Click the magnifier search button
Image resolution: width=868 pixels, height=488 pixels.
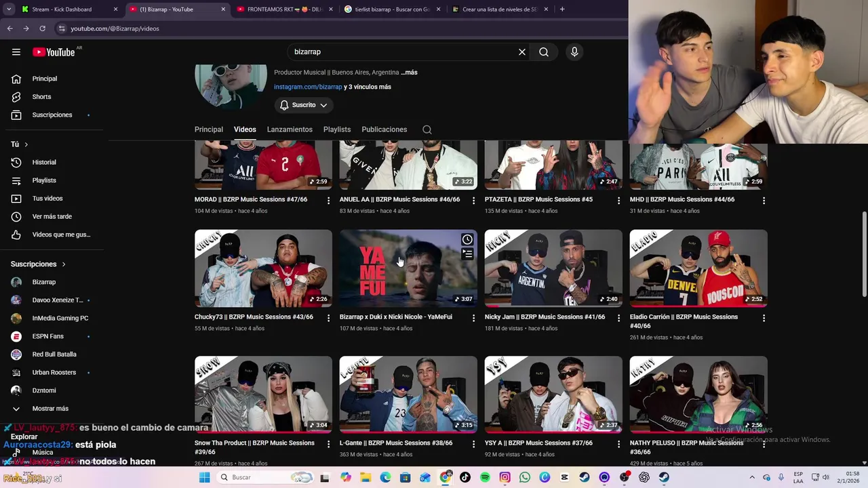(544, 52)
